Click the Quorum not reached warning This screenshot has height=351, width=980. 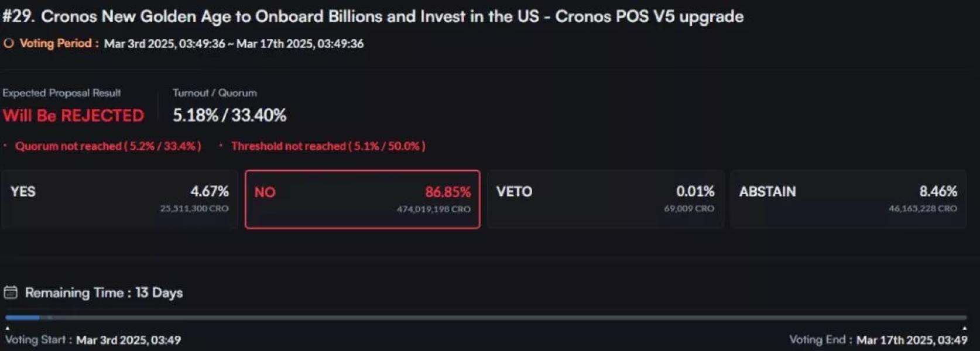click(108, 146)
